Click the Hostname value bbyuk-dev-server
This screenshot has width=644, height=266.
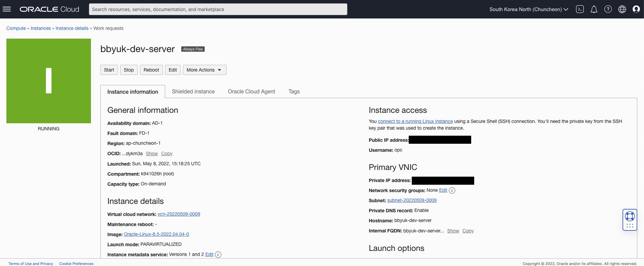point(413,220)
